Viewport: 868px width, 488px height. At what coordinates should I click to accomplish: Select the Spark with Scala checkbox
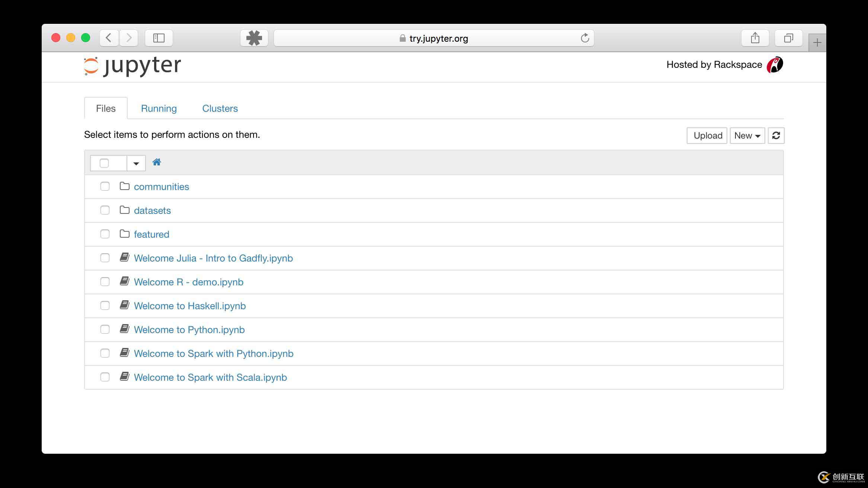pos(105,377)
